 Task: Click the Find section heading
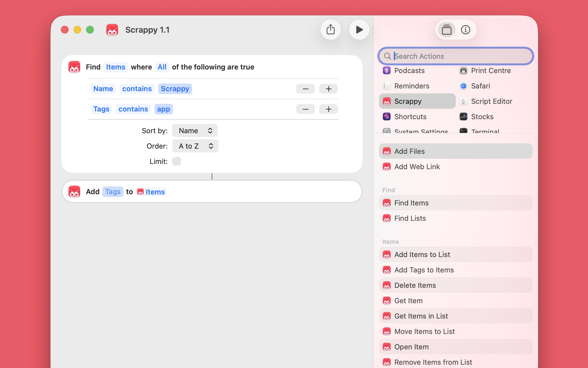click(388, 190)
